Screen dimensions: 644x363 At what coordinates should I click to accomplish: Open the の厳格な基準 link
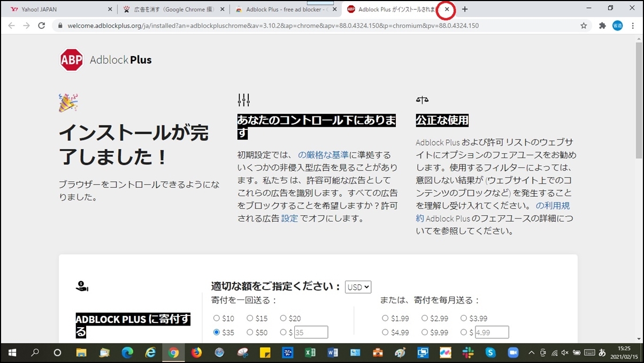pyautogui.click(x=323, y=155)
